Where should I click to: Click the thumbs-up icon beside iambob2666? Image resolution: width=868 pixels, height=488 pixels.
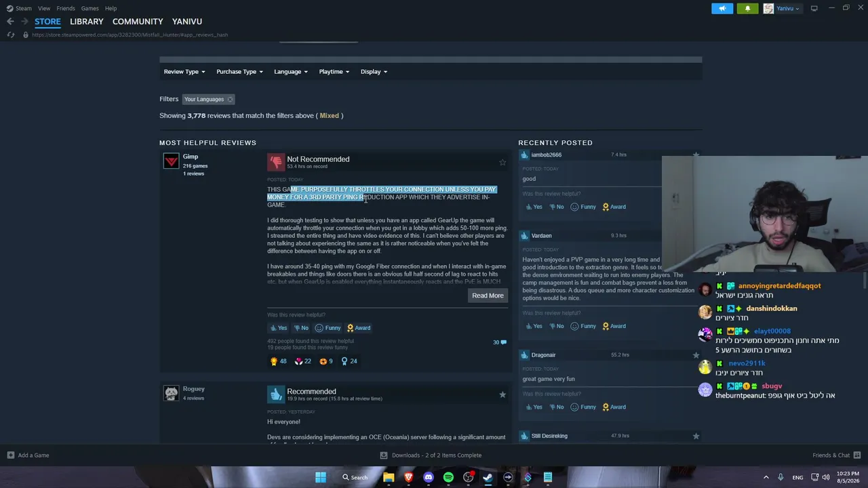point(525,155)
